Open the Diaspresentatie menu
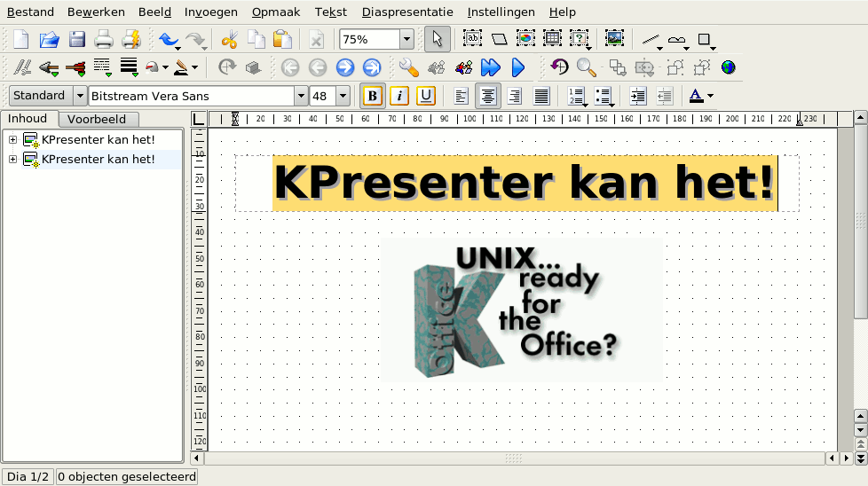 pyautogui.click(x=407, y=12)
